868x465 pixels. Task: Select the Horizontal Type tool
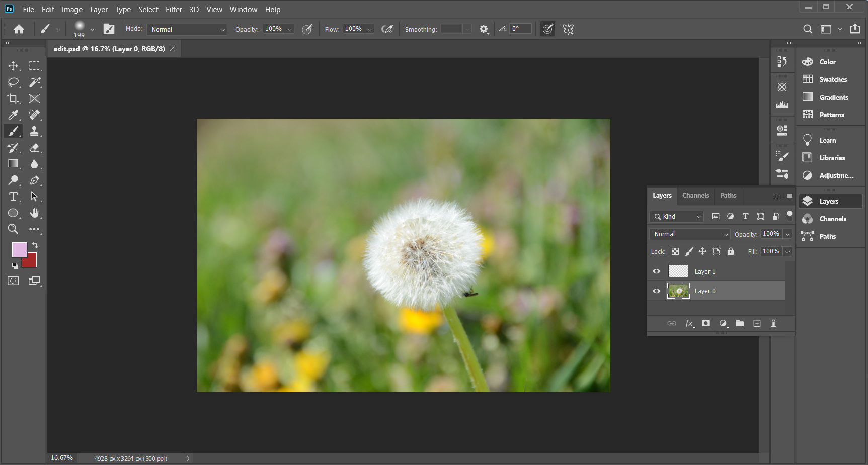pyautogui.click(x=13, y=197)
